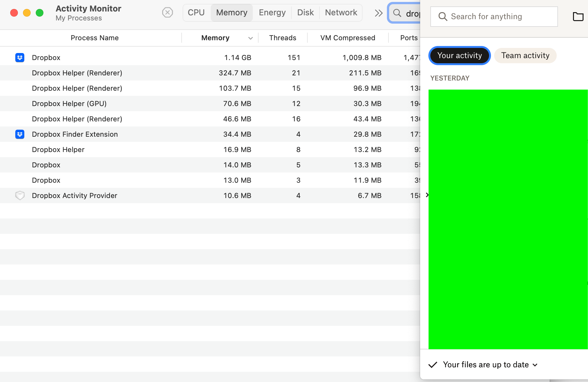Select the Dropbox 14.0 MB row
Screen dimensions: 588x382
tap(210, 165)
